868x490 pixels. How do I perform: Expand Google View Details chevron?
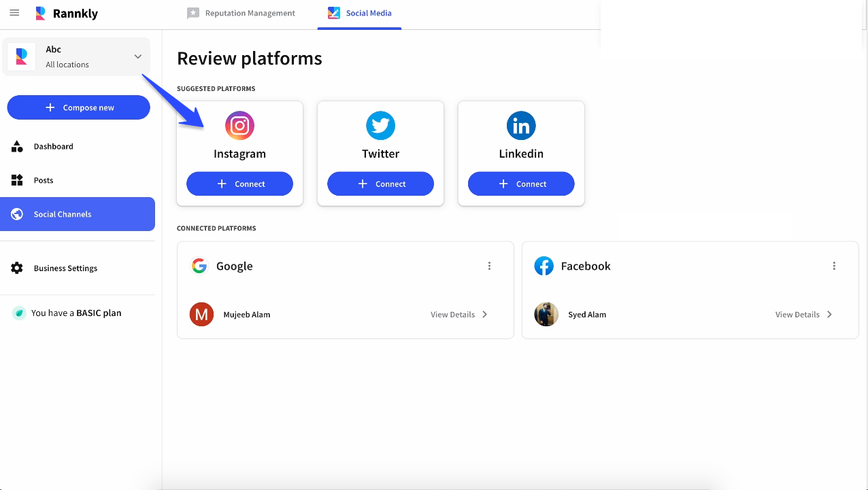pos(484,315)
